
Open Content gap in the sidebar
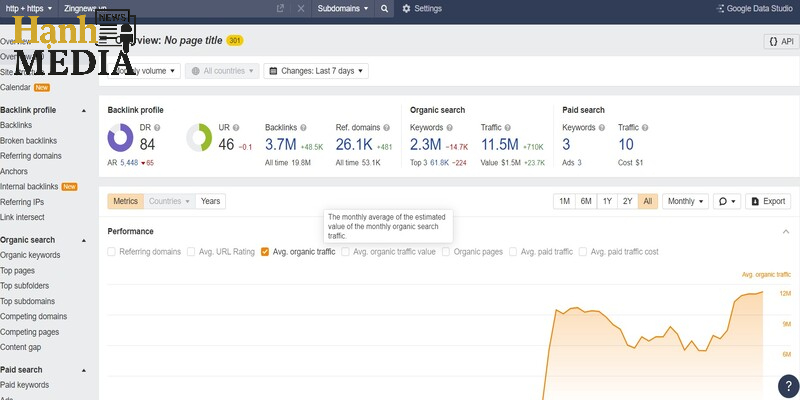[x=20, y=347]
